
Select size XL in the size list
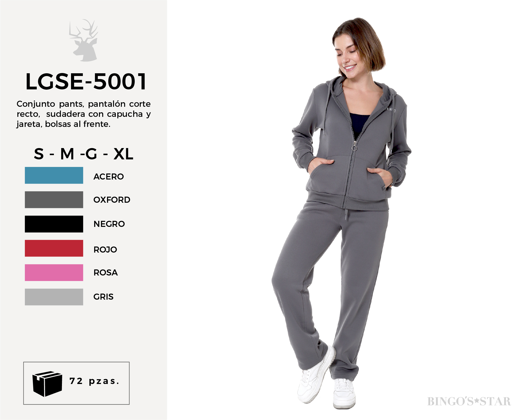click(x=123, y=154)
